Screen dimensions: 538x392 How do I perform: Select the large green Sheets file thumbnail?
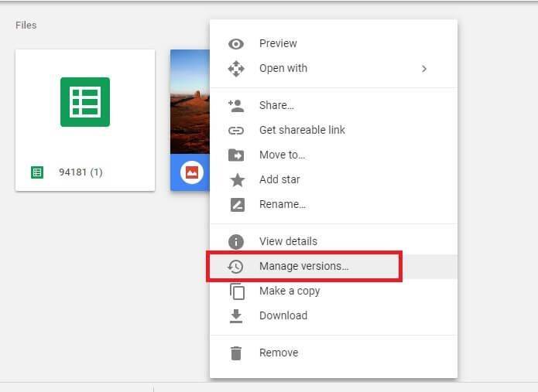click(x=85, y=102)
